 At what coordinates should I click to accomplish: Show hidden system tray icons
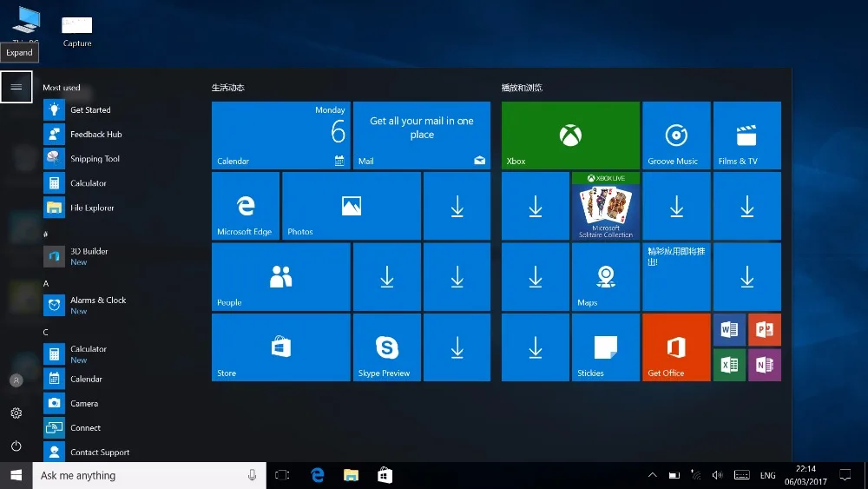653,475
